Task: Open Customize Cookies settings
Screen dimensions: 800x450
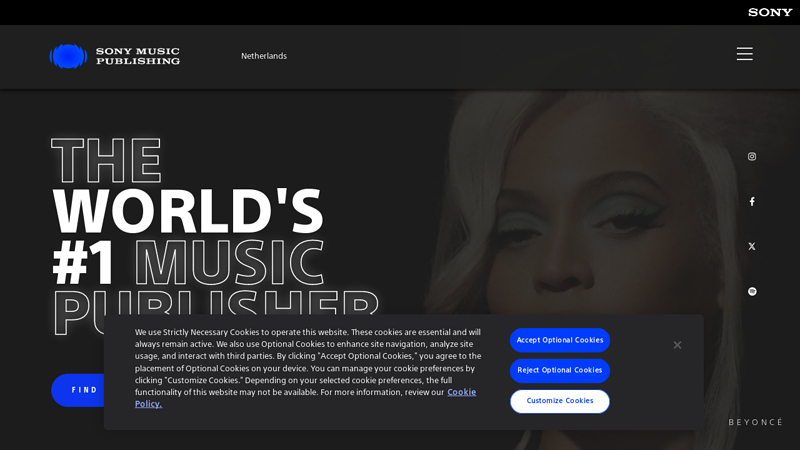Action: click(x=560, y=401)
